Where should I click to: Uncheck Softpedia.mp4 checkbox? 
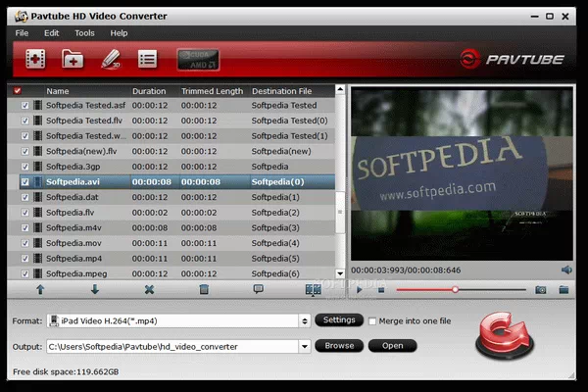24,259
